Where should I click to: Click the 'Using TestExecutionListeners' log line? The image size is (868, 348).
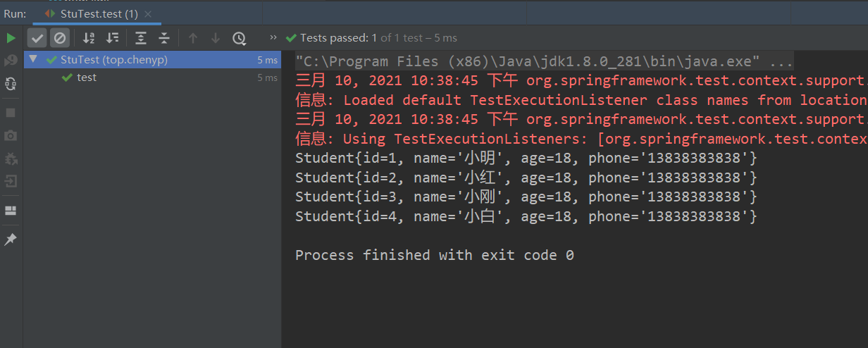tap(581, 139)
